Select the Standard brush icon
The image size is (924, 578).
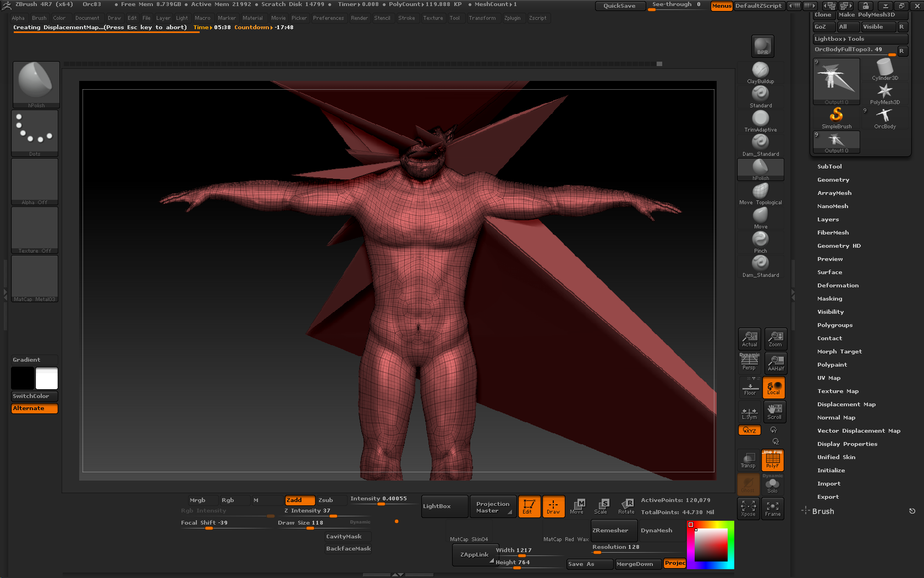pos(761,97)
